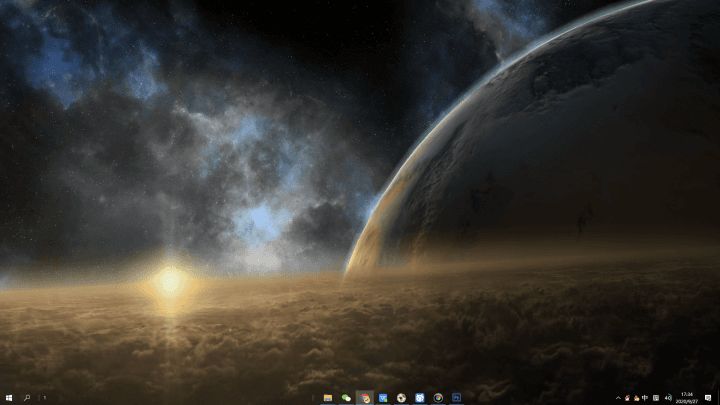This screenshot has height=405, width=720.
Task: Open the volume control in tray
Action: point(668,398)
